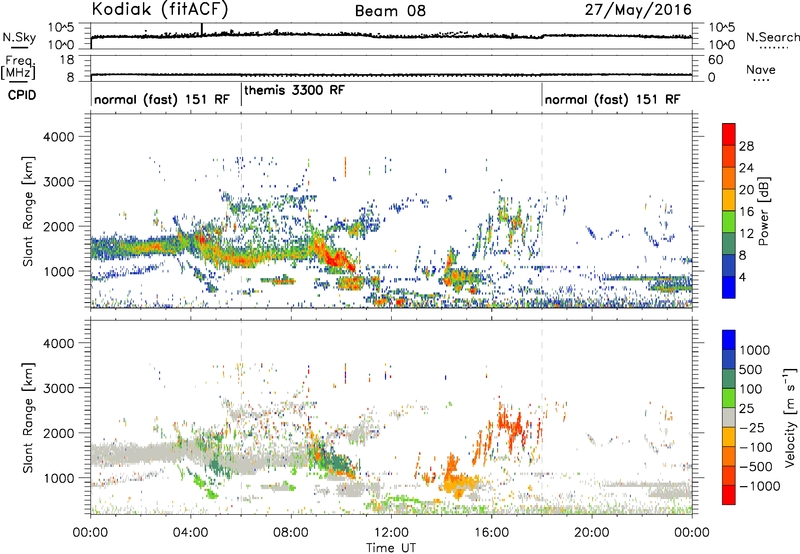Click the 3000 tick on velocity panel

pyautogui.click(x=58, y=388)
